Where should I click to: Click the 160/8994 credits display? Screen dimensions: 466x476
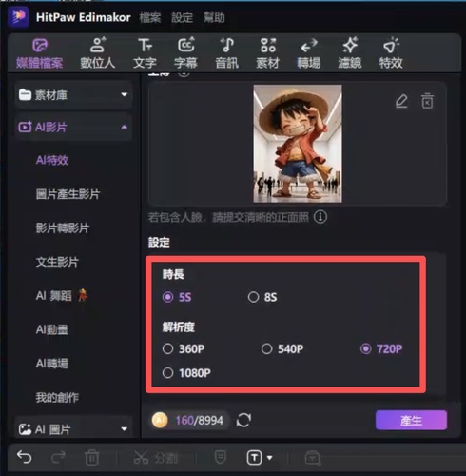coord(200,421)
